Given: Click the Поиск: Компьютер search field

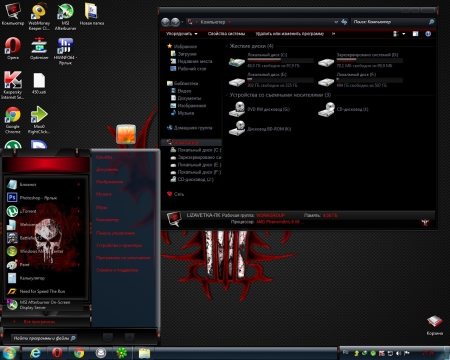Looking at the screenshot, I should tap(393, 22).
